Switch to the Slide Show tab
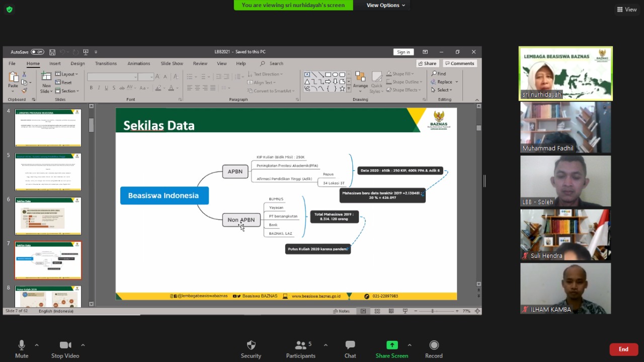The width and height of the screenshot is (644, 362). [x=172, y=63]
